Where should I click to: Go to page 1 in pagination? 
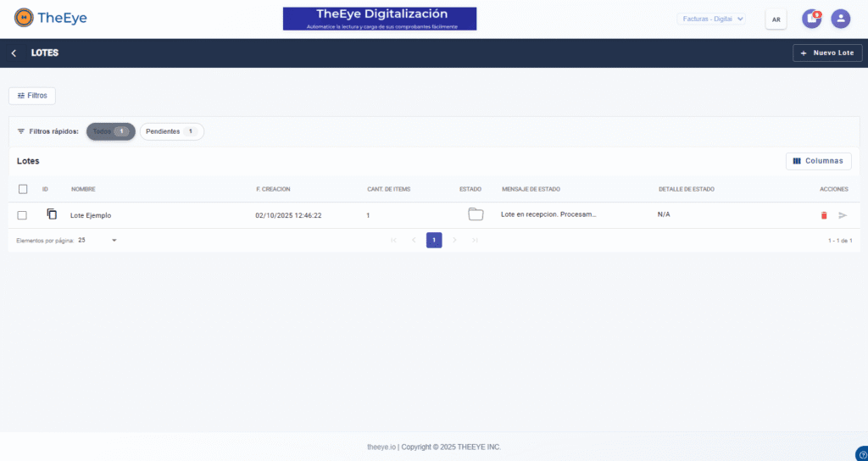click(x=434, y=240)
